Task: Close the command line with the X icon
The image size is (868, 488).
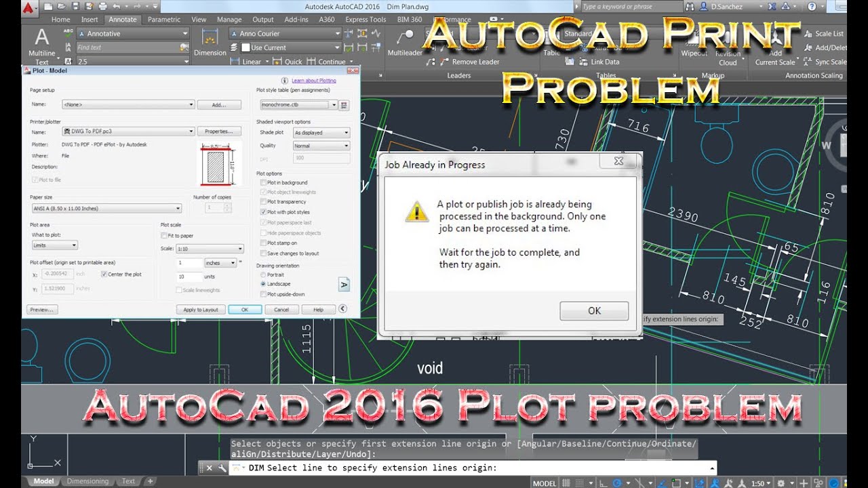Action: click(x=209, y=468)
